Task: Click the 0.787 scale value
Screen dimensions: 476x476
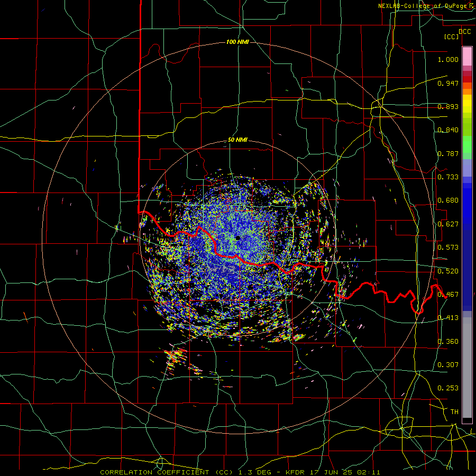Action: pyautogui.click(x=448, y=153)
